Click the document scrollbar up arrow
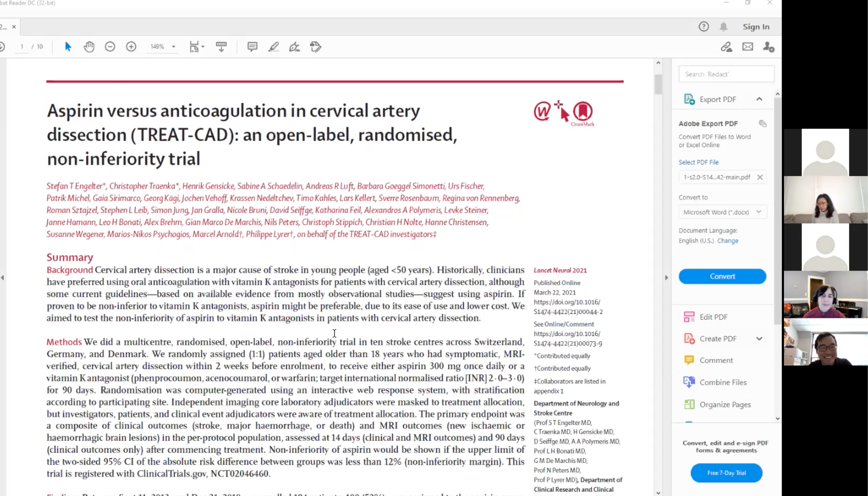Viewport: 868px width, 496px height. (658, 63)
